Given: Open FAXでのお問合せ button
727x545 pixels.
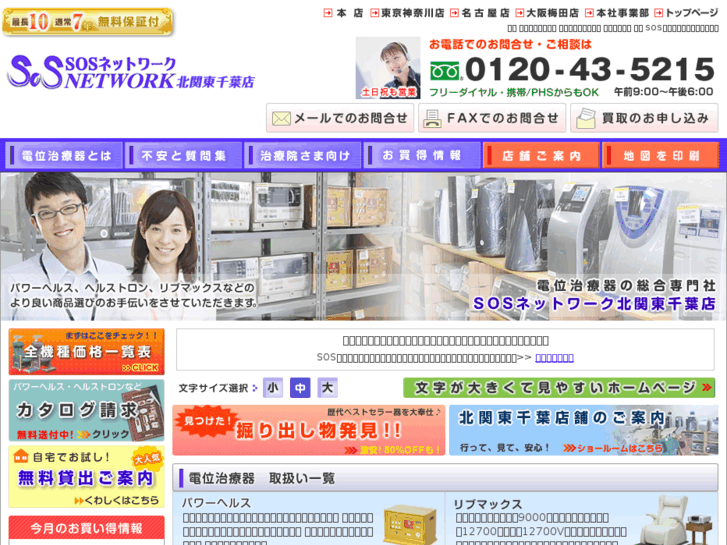Looking at the screenshot, I should pyautogui.click(x=492, y=118).
